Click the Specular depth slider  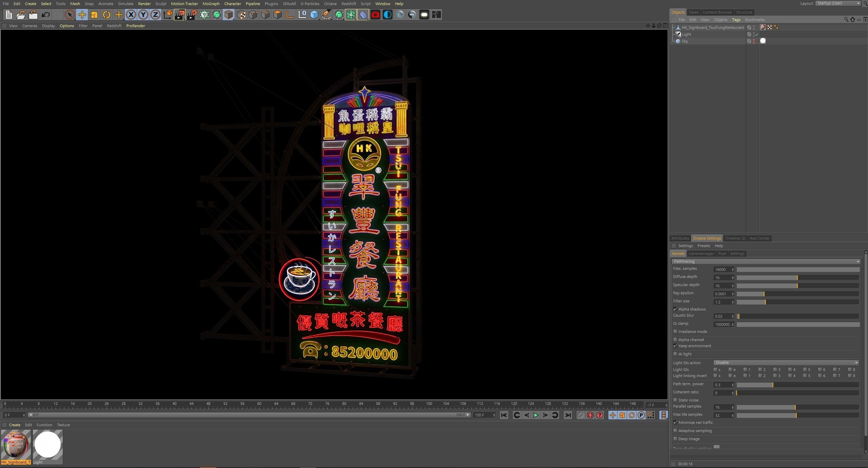pos(798,286)
